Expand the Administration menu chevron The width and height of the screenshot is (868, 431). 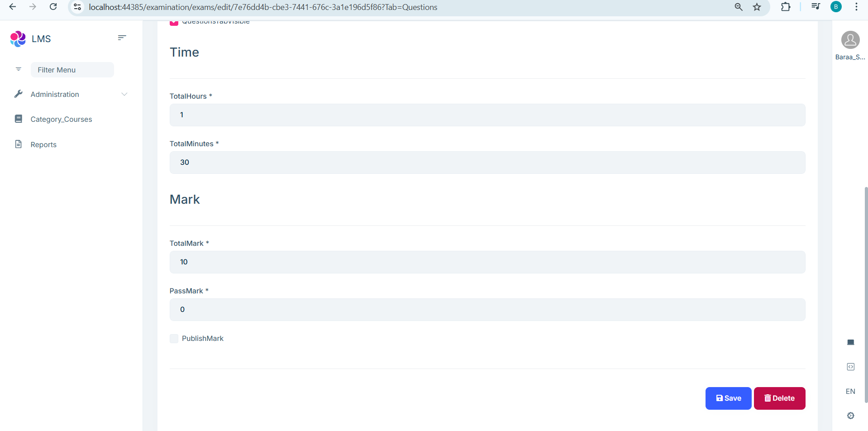(124, 94)
